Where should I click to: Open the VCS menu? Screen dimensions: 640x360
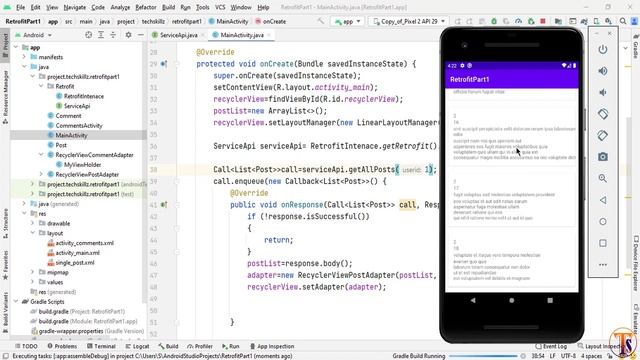220,7
